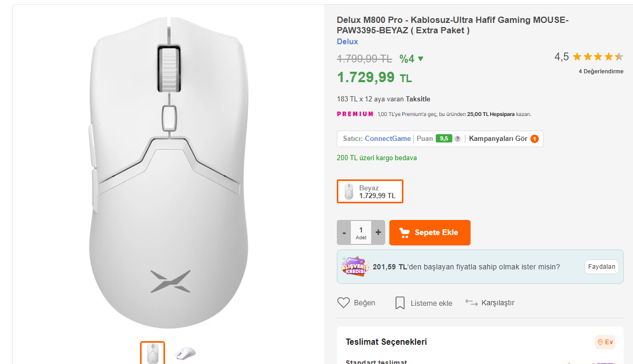Open the ConnectGame seller link

387,139
